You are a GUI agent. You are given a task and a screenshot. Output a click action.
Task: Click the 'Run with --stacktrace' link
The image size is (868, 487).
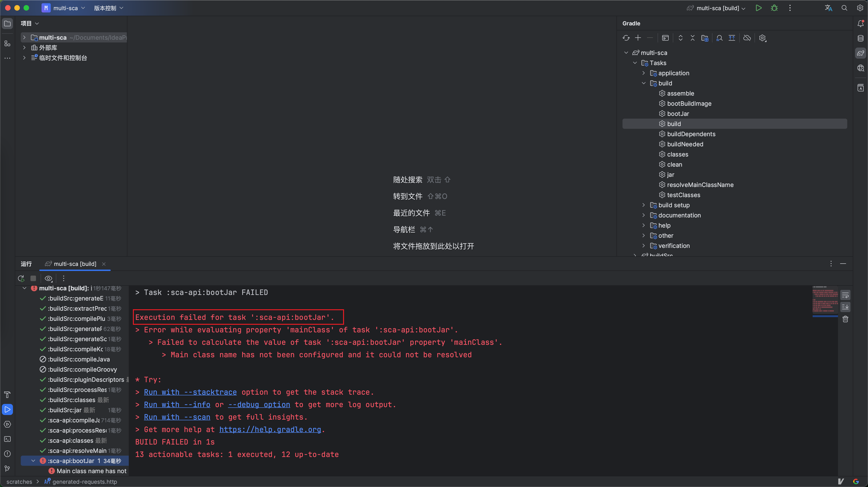tap(190, 392)
